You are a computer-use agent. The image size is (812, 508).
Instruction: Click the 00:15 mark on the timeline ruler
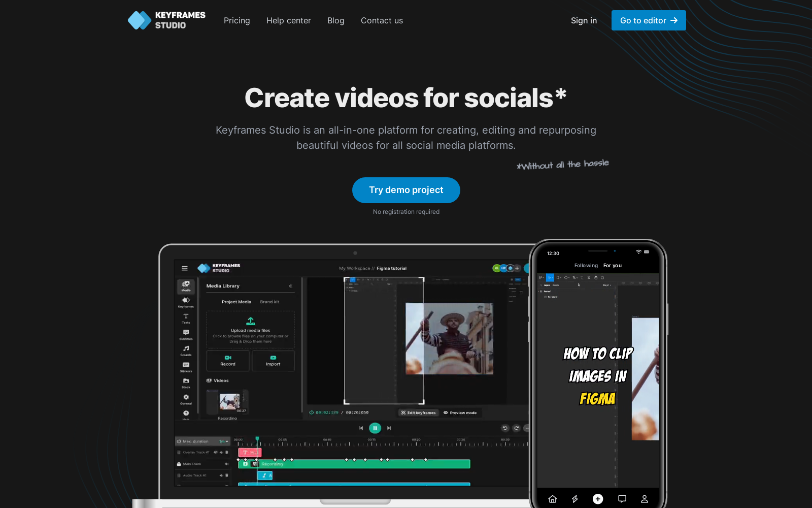[371, 440]
